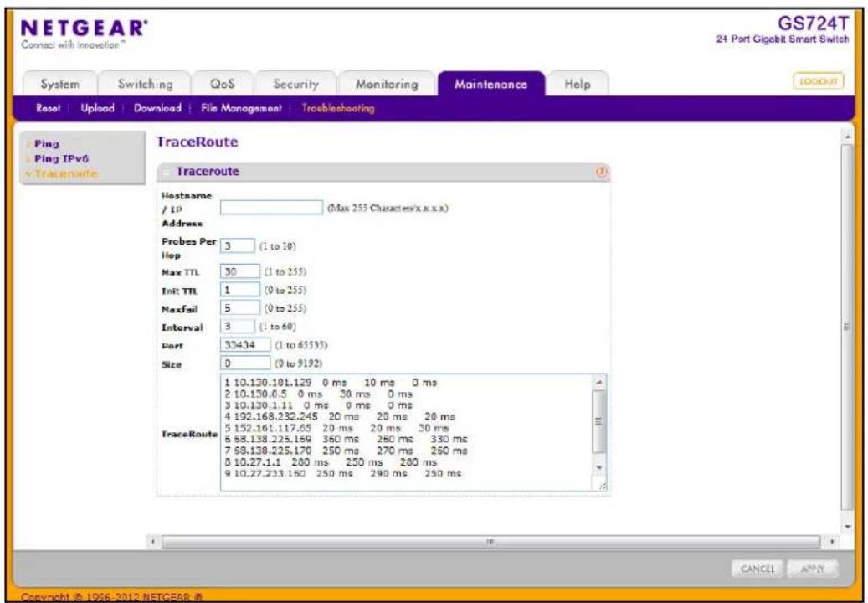
Task: Click hop 1 line 10.130.181.129
Action: 331,383
